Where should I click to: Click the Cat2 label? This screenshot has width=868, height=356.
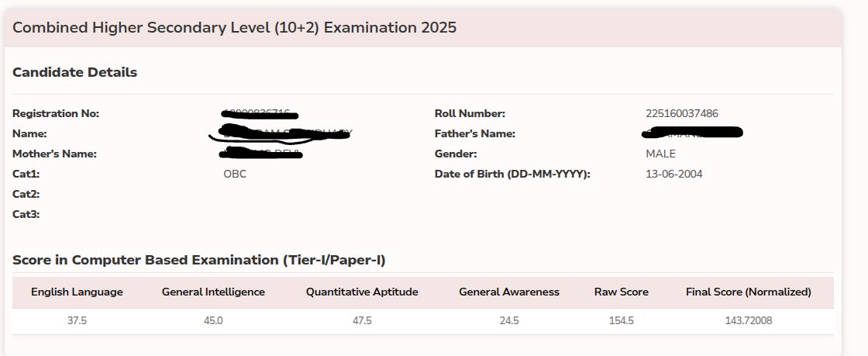pos(26,195)
